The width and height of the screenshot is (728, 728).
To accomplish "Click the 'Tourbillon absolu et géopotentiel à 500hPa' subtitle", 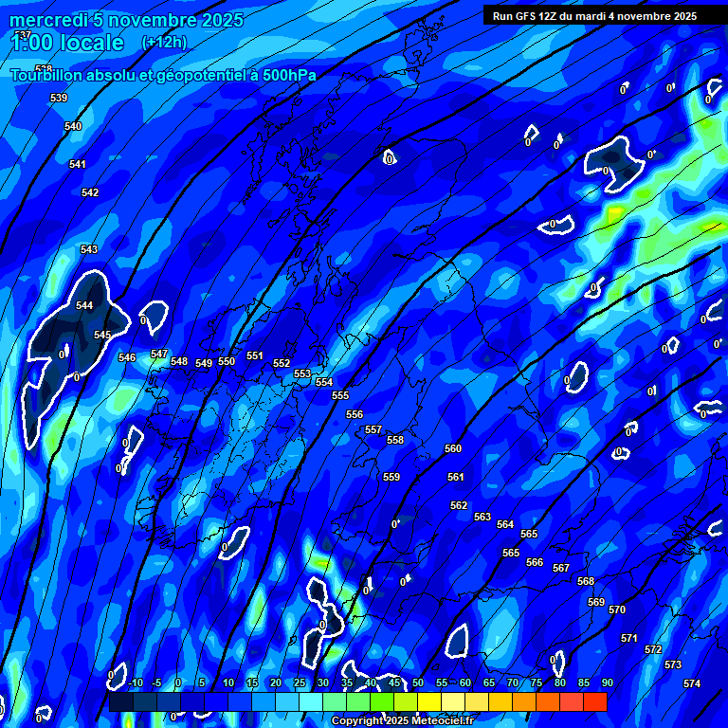I will click(163, 76).
